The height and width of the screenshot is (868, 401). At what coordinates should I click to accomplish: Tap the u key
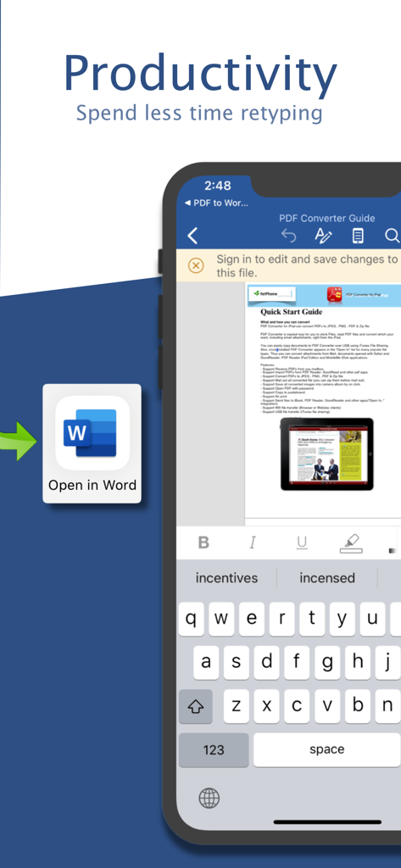pyautogui.click(x=372, y=618)
